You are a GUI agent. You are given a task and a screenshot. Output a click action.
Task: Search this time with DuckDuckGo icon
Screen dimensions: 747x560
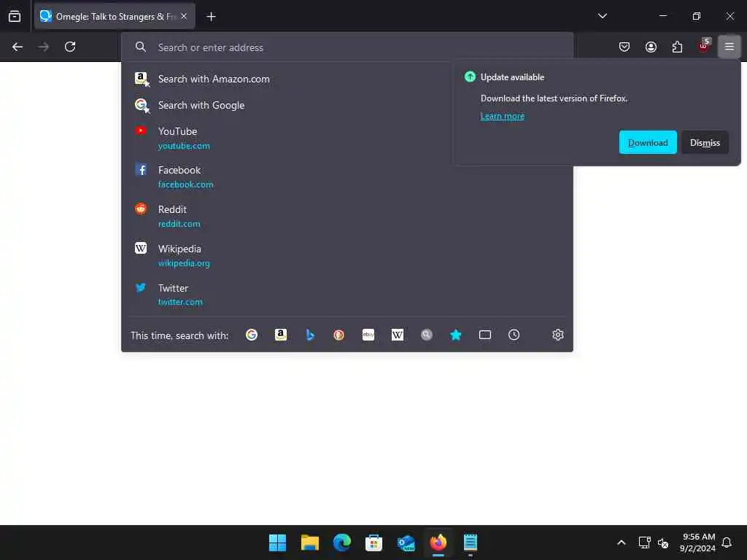pos(338,335)
